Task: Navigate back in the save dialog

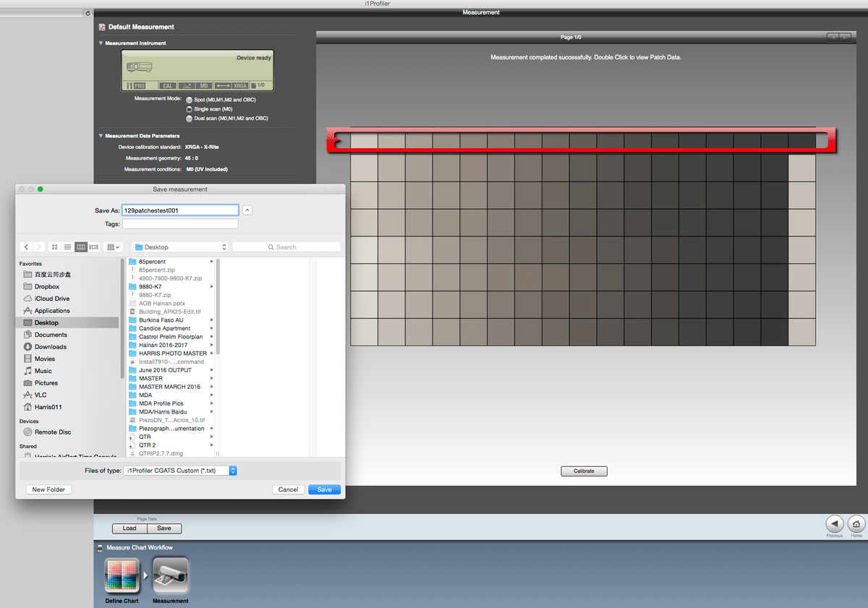Action: point(26,247)
